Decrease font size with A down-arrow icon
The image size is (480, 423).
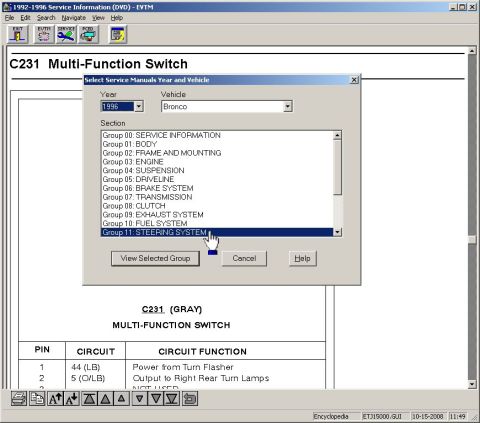(x=71, y=399)
